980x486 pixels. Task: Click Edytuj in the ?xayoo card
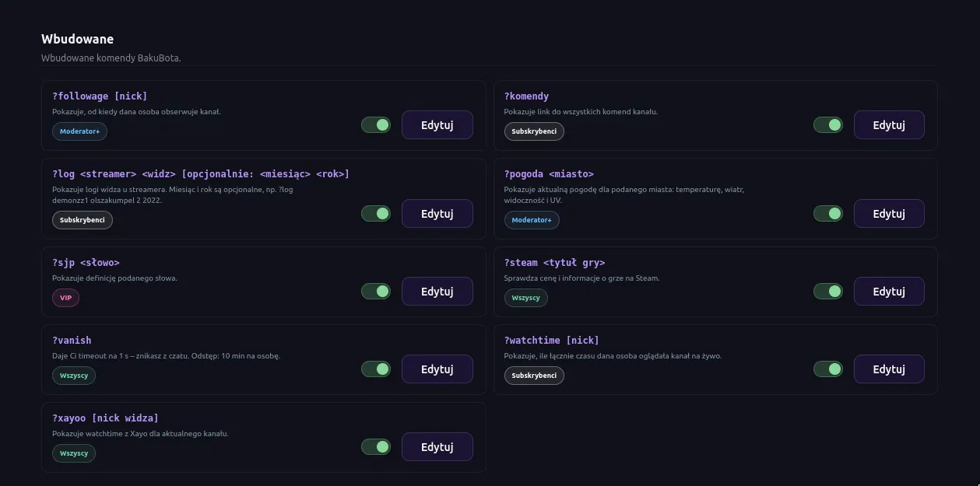pos(437,446)
